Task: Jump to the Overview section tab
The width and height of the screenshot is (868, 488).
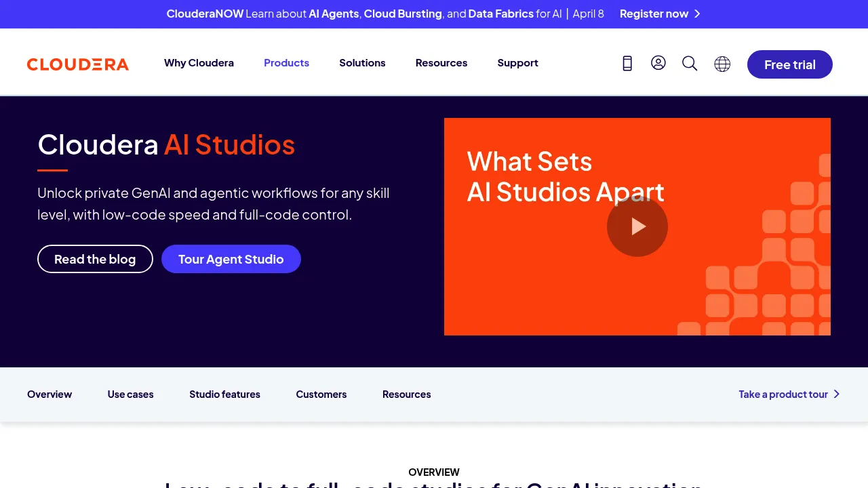Action: [50, 394]
